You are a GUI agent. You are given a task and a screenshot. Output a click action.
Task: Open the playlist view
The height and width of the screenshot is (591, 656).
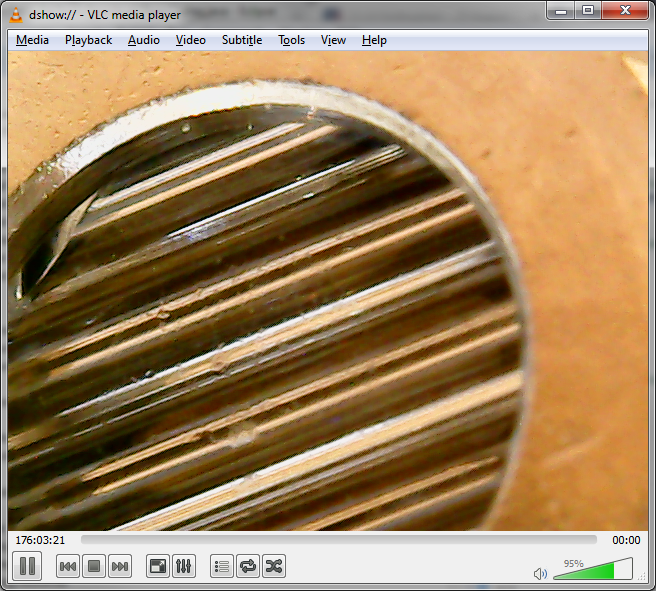click(222, 567)
